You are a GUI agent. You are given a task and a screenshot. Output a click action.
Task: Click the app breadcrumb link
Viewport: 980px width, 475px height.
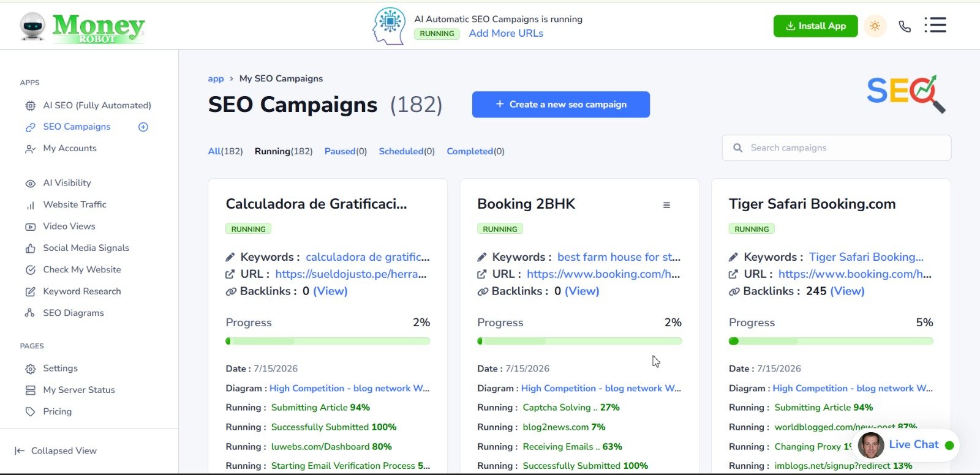pyautogui.click(x=216, y=78)
